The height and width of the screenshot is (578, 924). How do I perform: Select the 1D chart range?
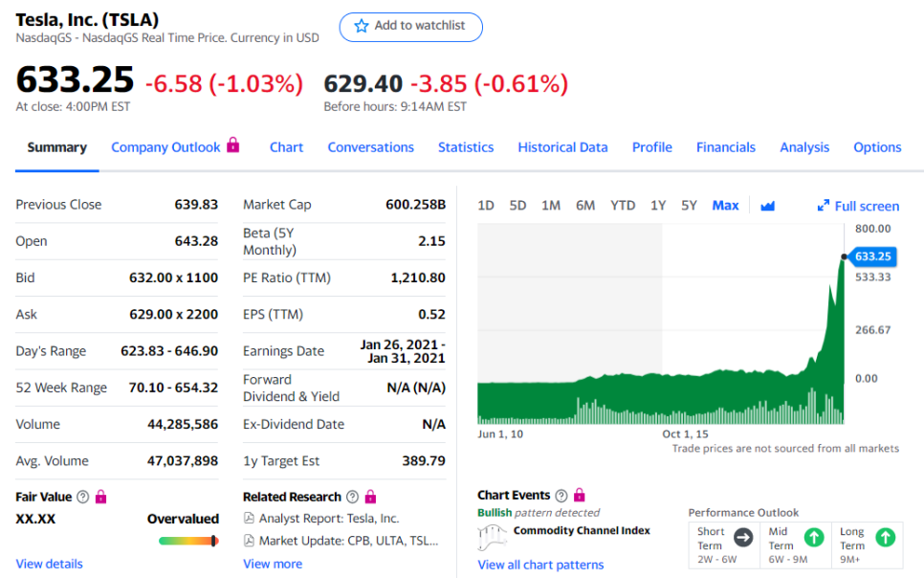(x=486, y=206)
